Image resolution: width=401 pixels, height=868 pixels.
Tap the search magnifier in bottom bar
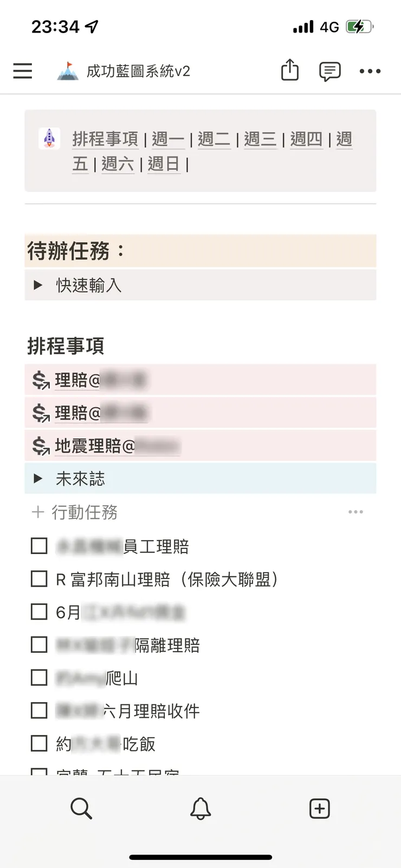81,808
